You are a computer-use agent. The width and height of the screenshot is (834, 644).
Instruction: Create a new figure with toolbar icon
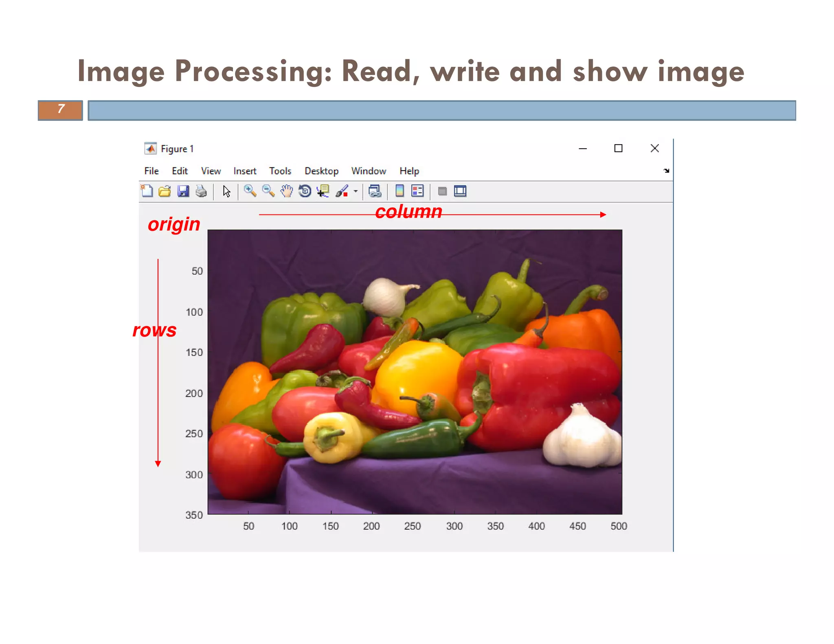click(x=147, y=191)
